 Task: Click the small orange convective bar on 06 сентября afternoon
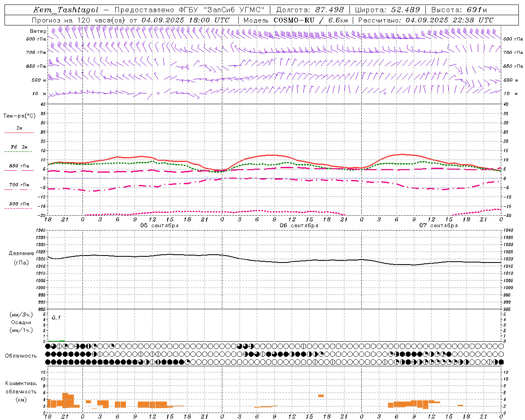(x=321, y=396)
